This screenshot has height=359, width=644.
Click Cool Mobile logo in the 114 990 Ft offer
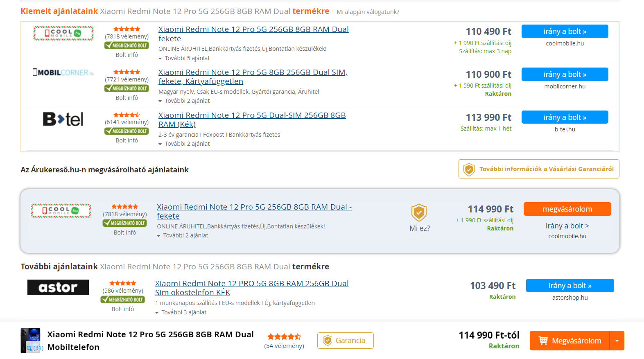click(x=61, y=211)
